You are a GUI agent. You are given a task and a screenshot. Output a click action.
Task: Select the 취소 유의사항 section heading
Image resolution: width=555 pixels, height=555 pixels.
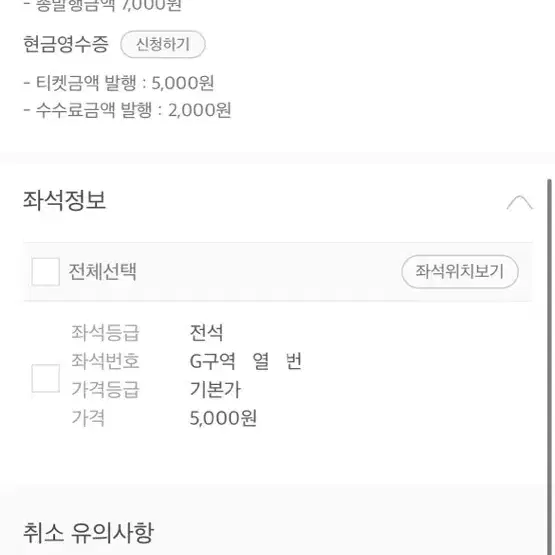[x=88, y=533]
